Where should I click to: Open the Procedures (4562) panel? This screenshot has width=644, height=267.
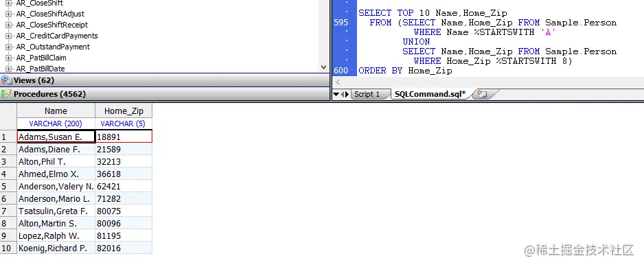click(x=165, y=94)
